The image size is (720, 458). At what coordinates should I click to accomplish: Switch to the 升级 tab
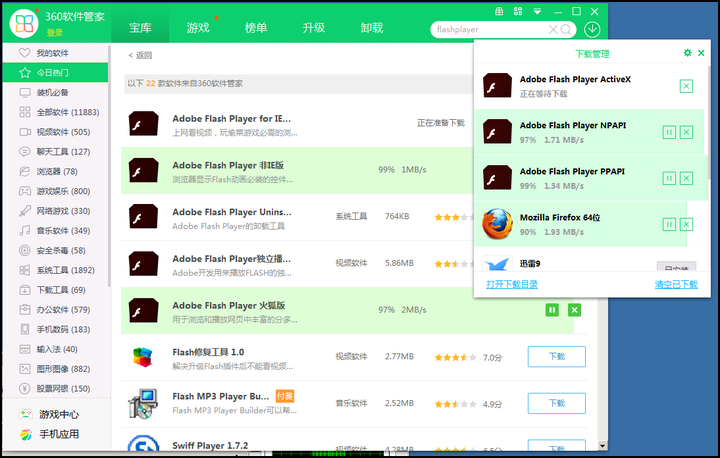click(314, 28)
